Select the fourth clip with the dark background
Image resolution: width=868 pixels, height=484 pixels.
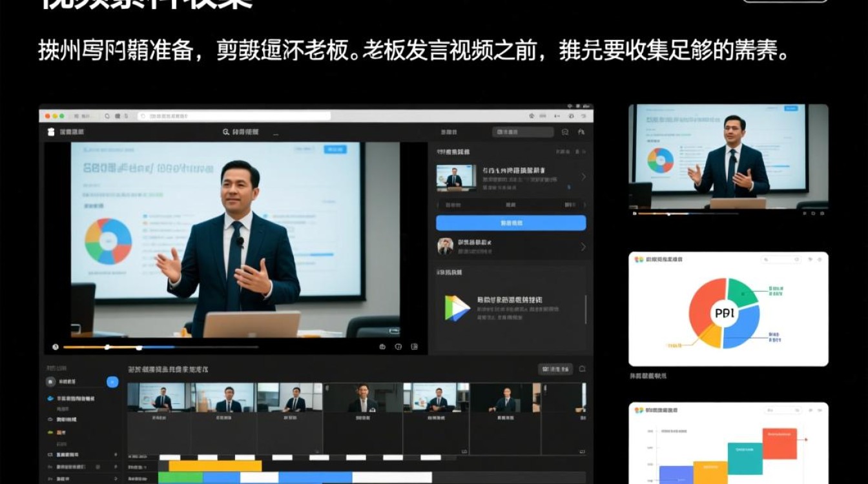362,397
